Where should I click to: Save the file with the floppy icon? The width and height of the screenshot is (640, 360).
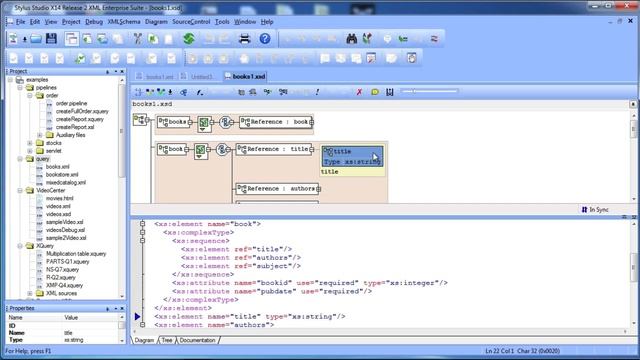click(x=51, y=39)
